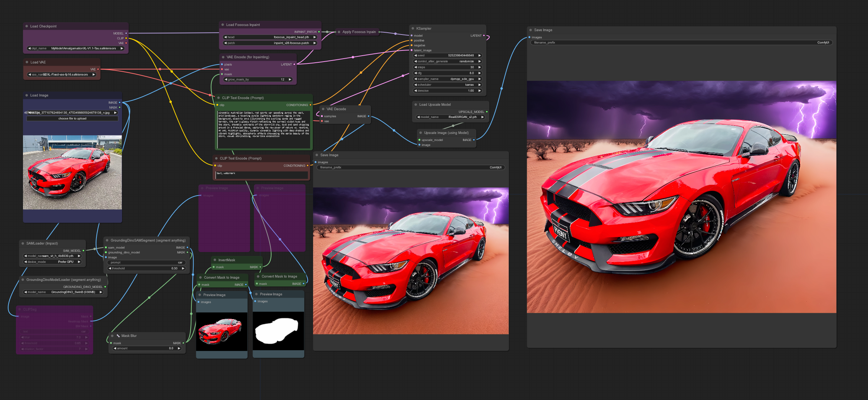
Task: Click the SAMLoader (Impact) node's title dot
Action: (x=23, y=243)
